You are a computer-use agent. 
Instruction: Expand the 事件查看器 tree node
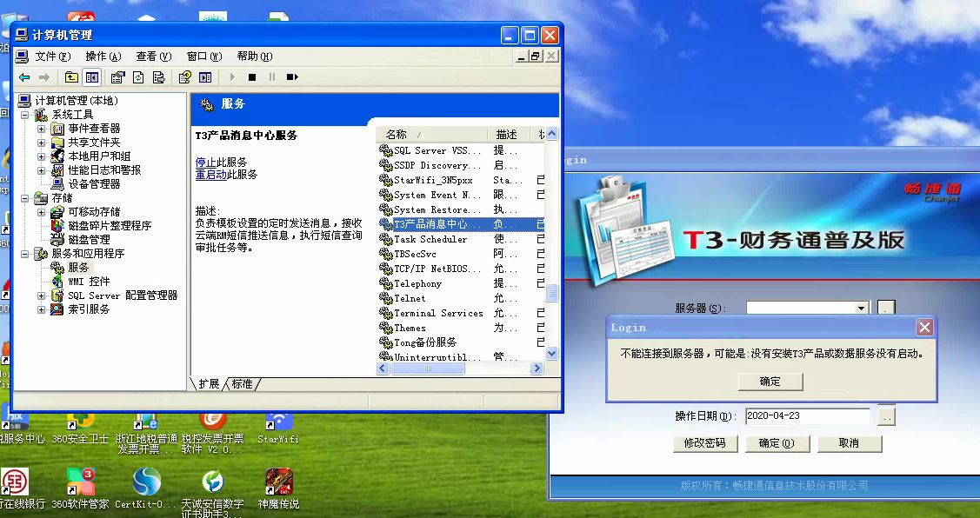(x=41, y=129)
